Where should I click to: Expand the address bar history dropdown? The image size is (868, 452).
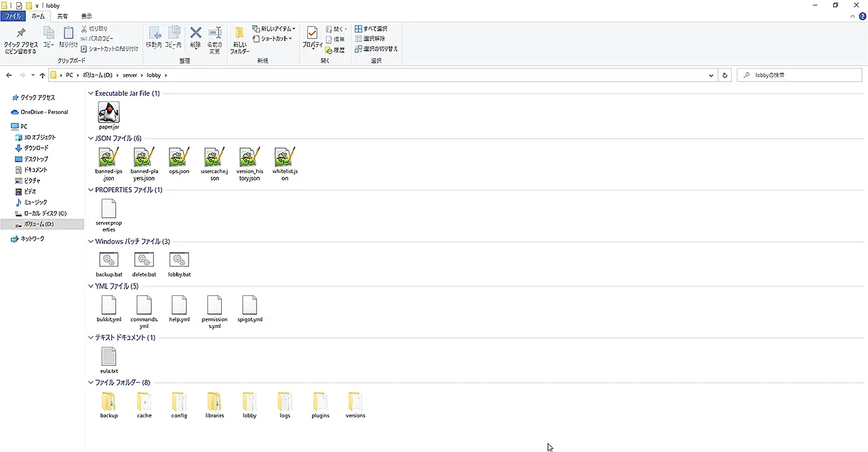coord(711,75)
